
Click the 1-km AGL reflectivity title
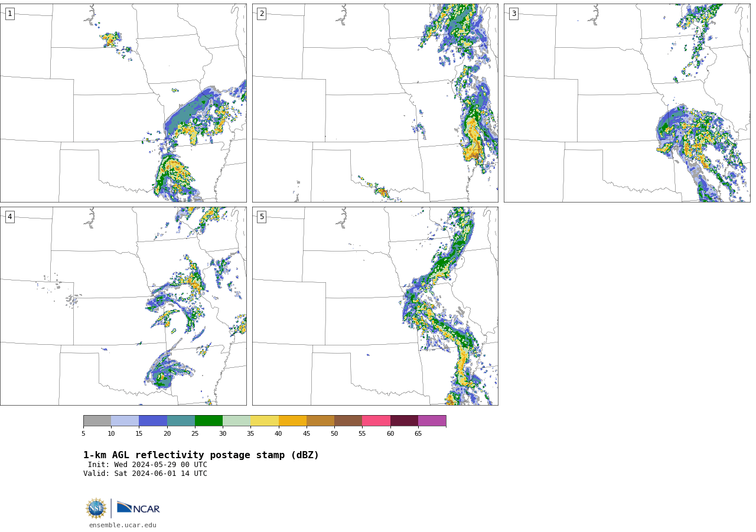pyautogui.click(x=201, y=455)
